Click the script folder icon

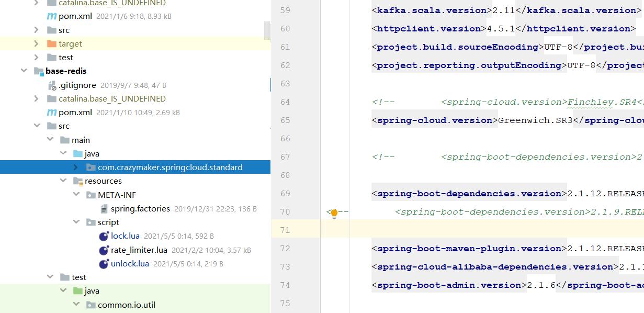coord(91,222)
